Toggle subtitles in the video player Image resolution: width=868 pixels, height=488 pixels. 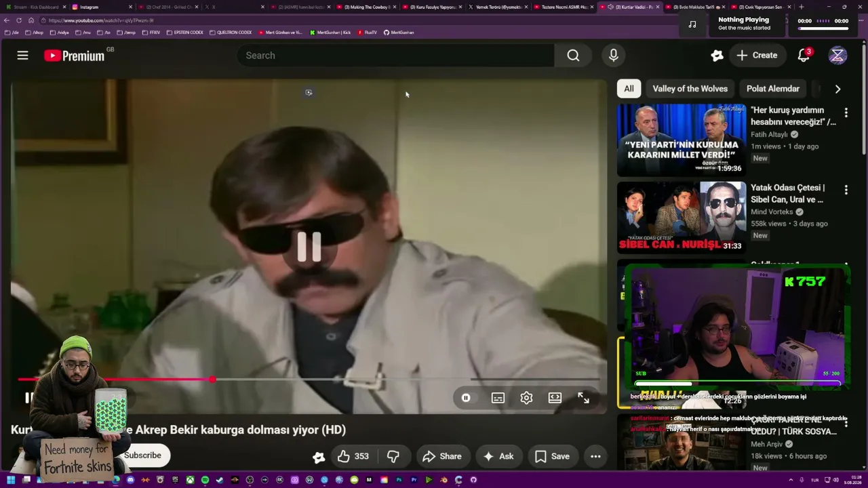pos(498,398)
